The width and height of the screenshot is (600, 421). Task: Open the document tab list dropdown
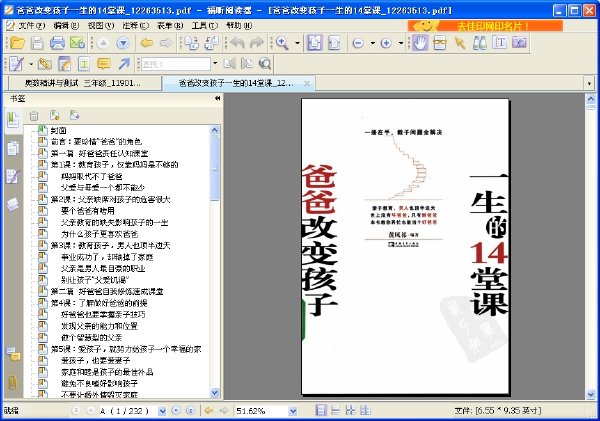click(x=589, y=83)
